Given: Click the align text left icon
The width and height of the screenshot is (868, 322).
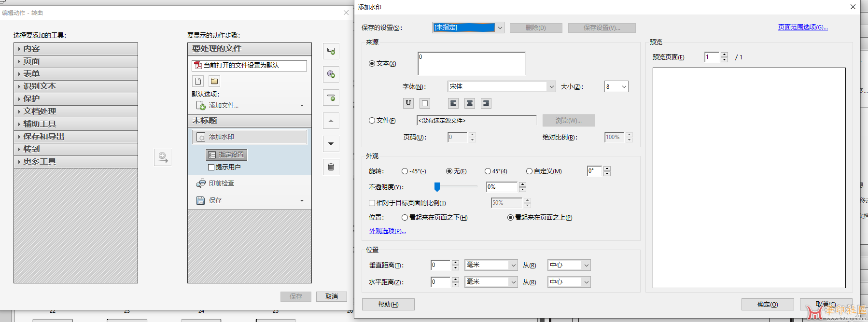Looking at the screenshot, I should (x=453, y=103).
